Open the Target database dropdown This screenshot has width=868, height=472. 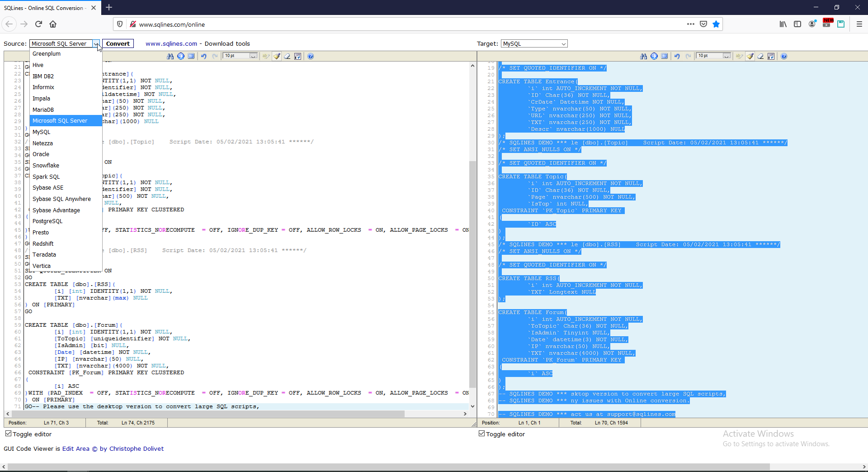pyautogui.click(x=534, y=44)
